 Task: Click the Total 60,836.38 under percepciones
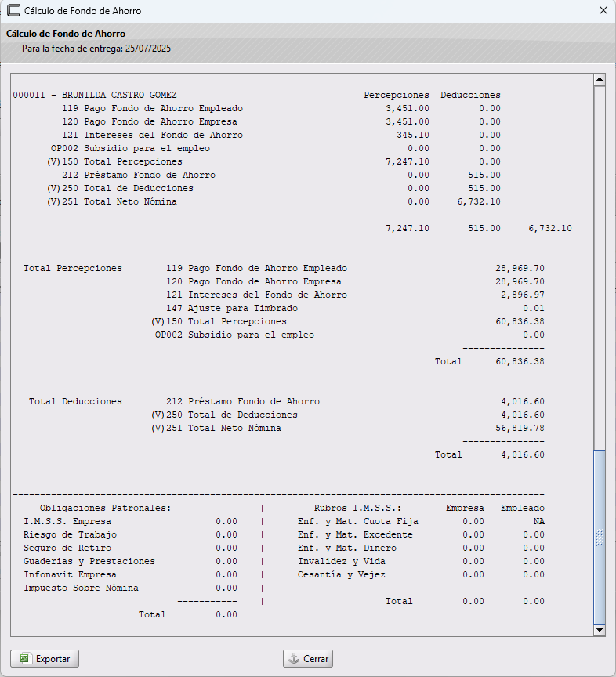(x=490, y=361)
